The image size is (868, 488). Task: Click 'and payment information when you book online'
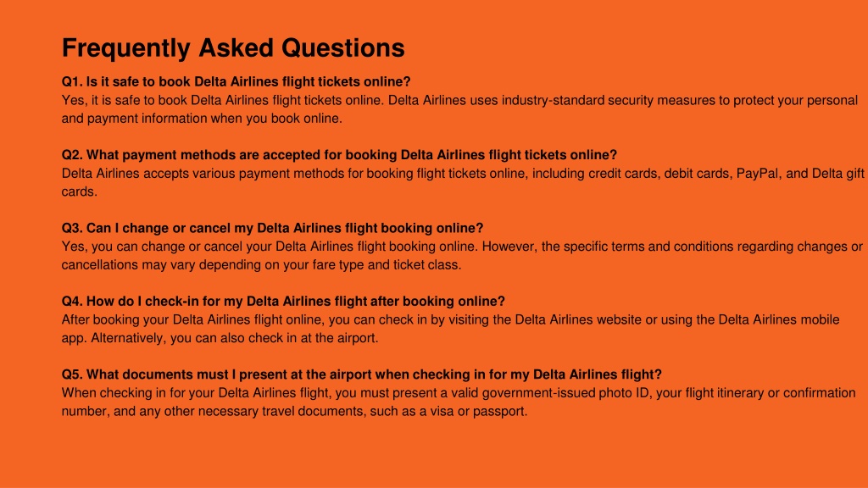tap(202, 119)
